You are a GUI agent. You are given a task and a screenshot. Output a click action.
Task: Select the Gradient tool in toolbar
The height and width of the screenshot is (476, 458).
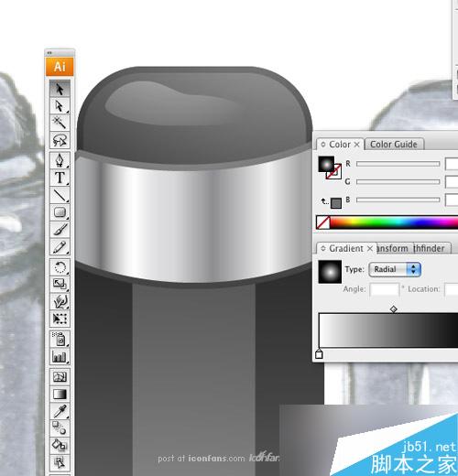[60, 394]
